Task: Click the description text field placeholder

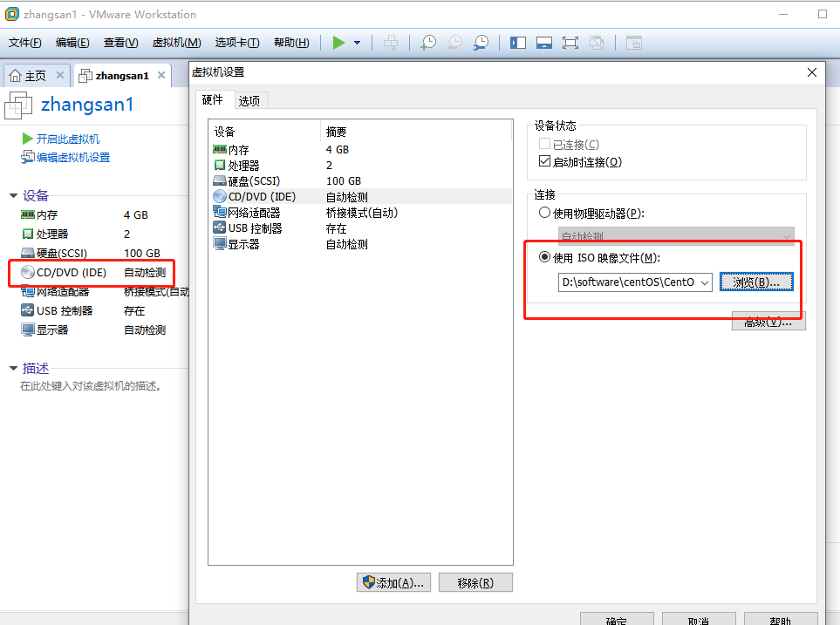Action: point(91,386)
